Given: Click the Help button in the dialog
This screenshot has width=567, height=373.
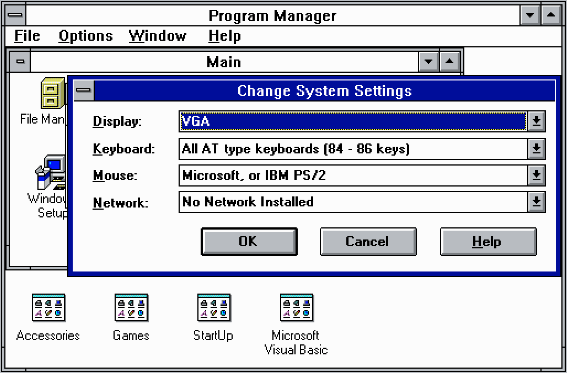Looking at the screenshot, I should (488, 241).
